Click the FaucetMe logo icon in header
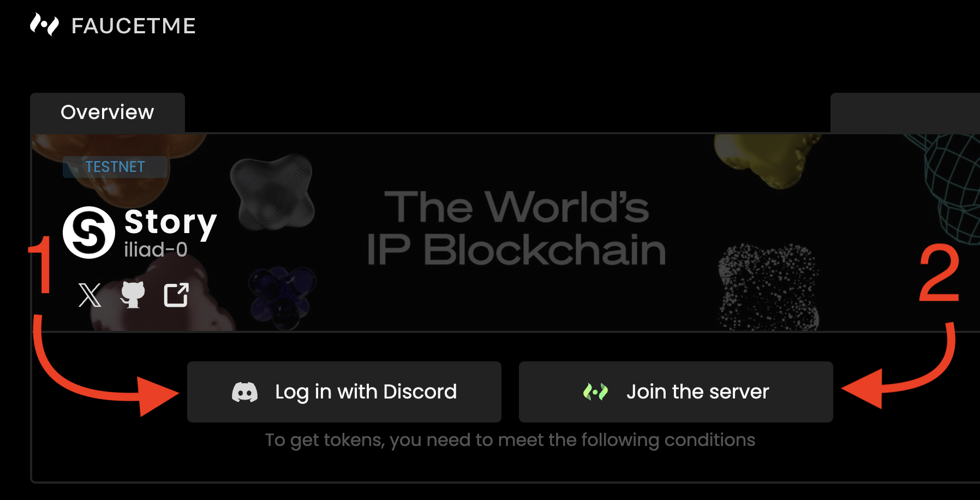 (44, 25)
